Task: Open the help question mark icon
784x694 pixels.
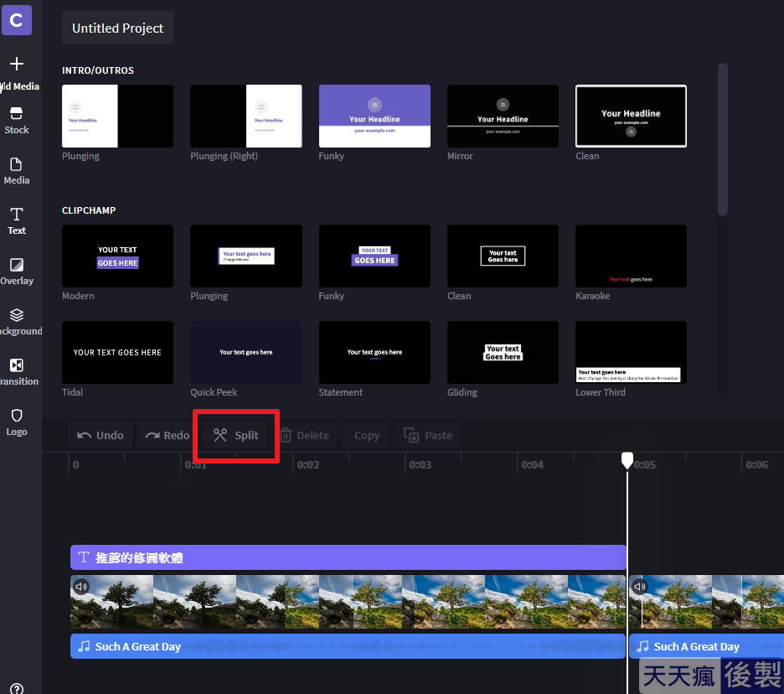Action: pos(17,688)
